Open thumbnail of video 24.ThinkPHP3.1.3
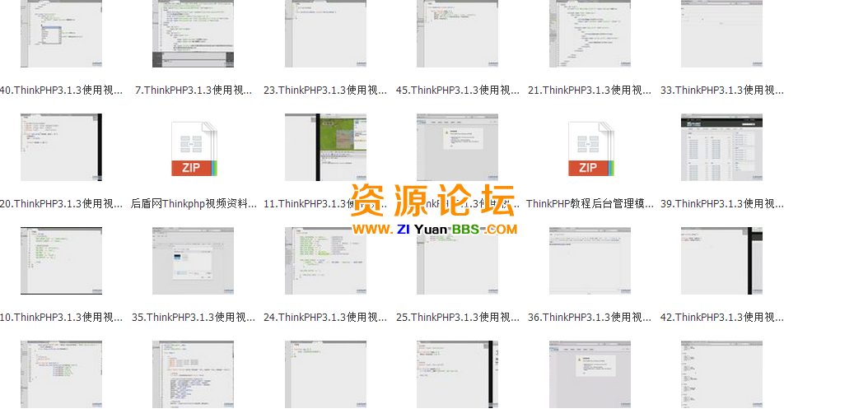 pos(325,260)
